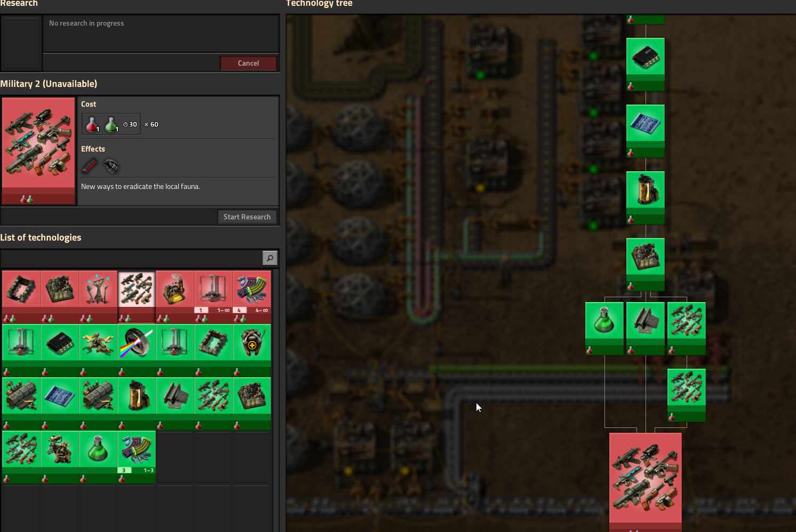Click 'Military 2 (Unavailable)' heading
Screen dimensions: 796x532
tap(49, 84)
